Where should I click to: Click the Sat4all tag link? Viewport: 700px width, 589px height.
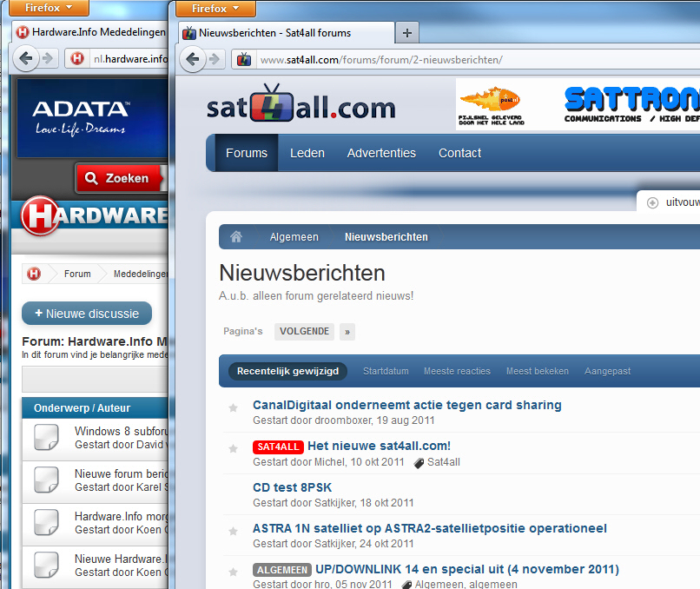(x=444, y=462)
